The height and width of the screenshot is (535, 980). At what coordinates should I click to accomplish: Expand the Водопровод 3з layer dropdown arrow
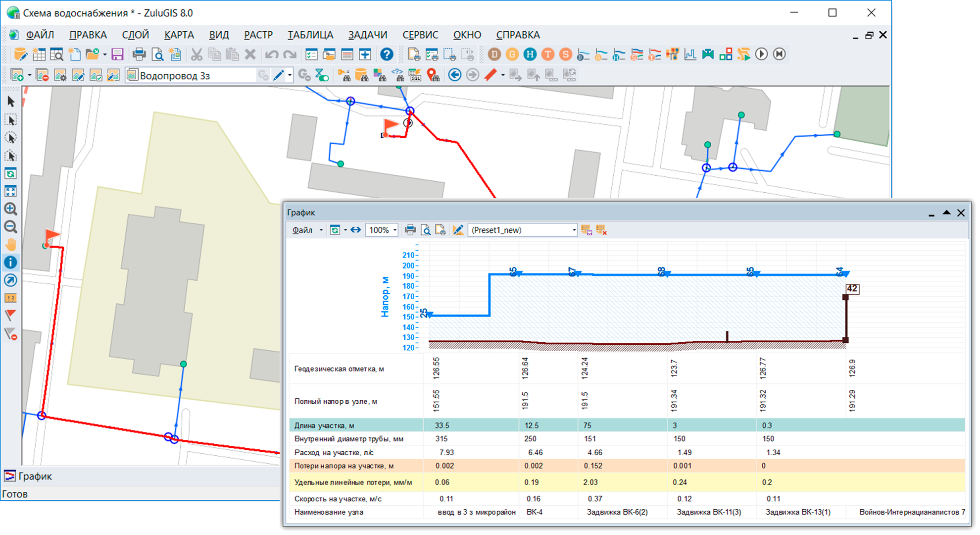click(290, 75)
